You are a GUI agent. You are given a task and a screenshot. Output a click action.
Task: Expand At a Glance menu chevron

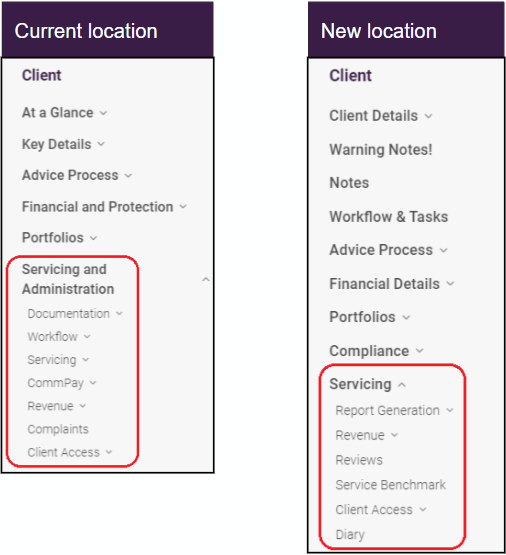click(x=103, y=113)
